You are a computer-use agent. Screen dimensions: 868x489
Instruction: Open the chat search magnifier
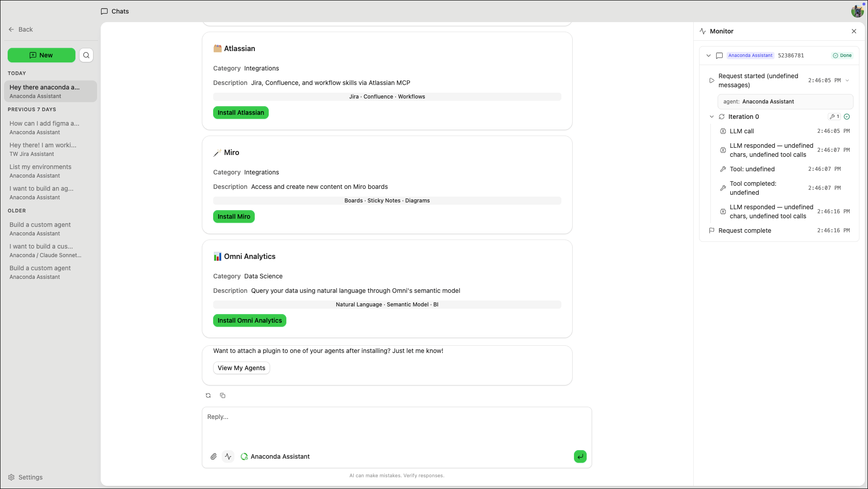click(x=86, y=55)
